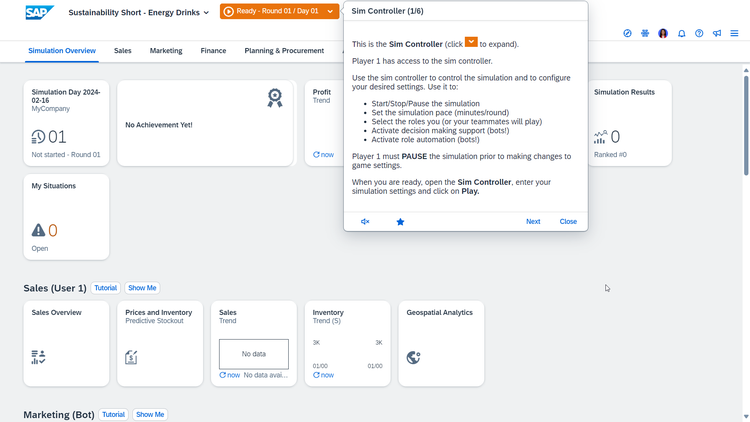The height and width of the screenshot is (422, 750).
Task: Click the Sales (User 1) Tutorial button
Action: tap(105, 288)
